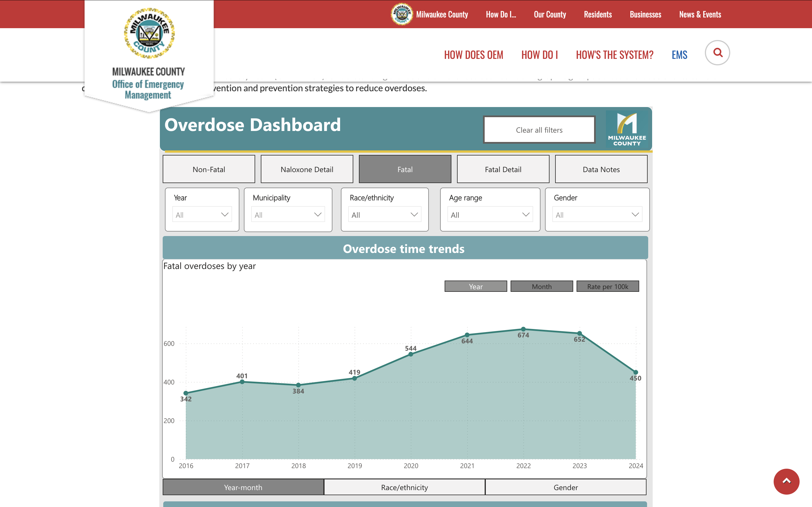Screen dimensions: 812x507
Task: Switch to Year-month breakdown tab
Action: pyautogui.click(x=243, y=488)
